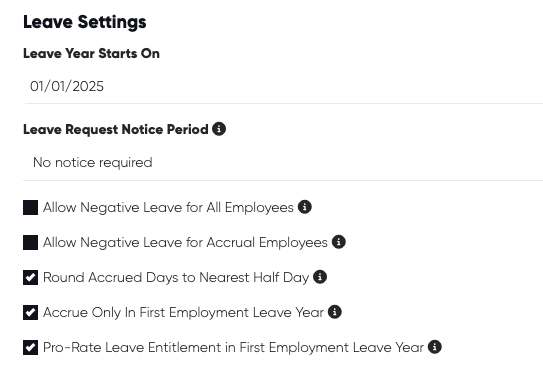This screenshot has height=381, width=543.
Task: Click the Leave Year Starts On label
Action: tap(91, 54)
